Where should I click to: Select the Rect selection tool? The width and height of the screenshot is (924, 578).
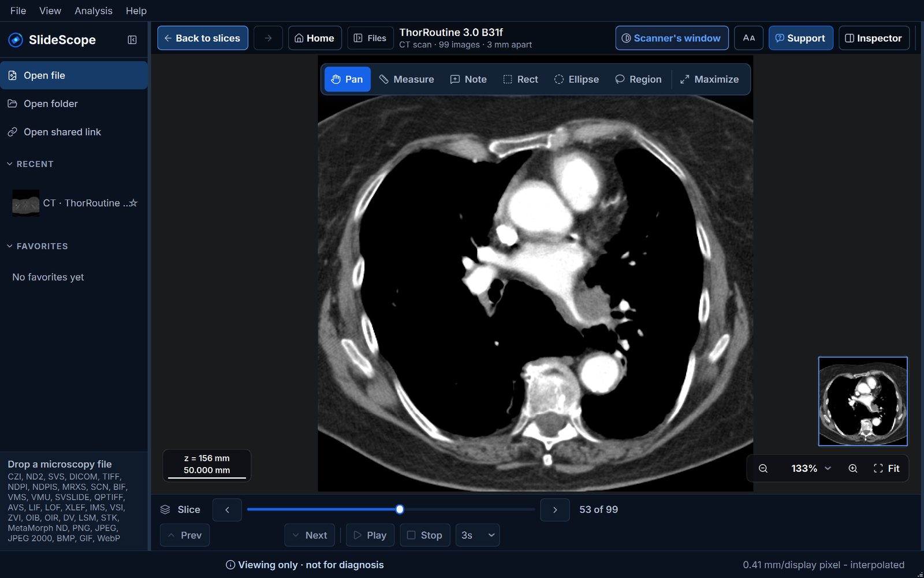520,79
